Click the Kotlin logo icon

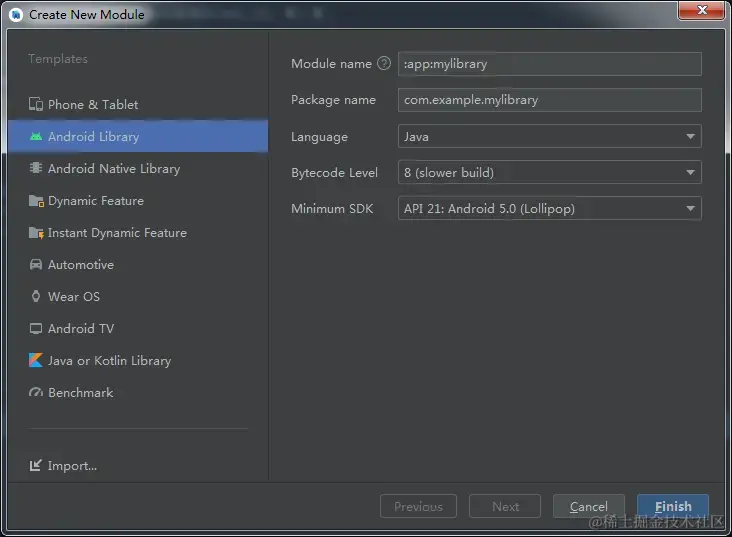36,360
